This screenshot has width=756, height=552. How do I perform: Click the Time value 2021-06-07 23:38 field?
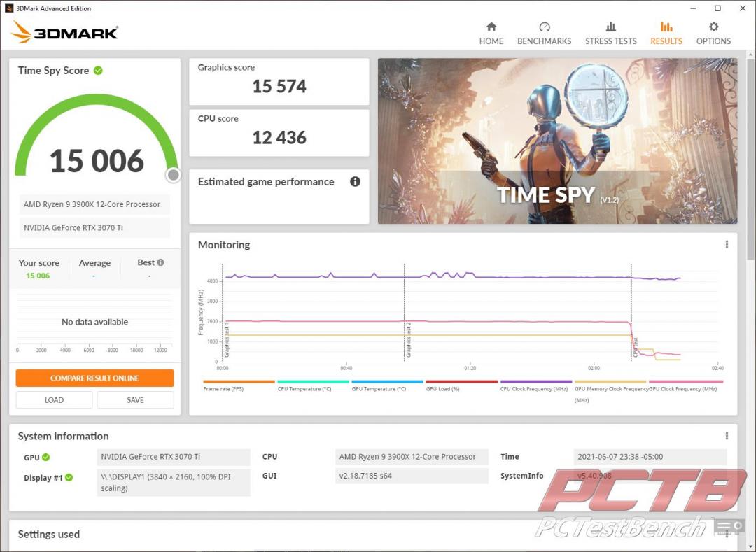(650, 457)
